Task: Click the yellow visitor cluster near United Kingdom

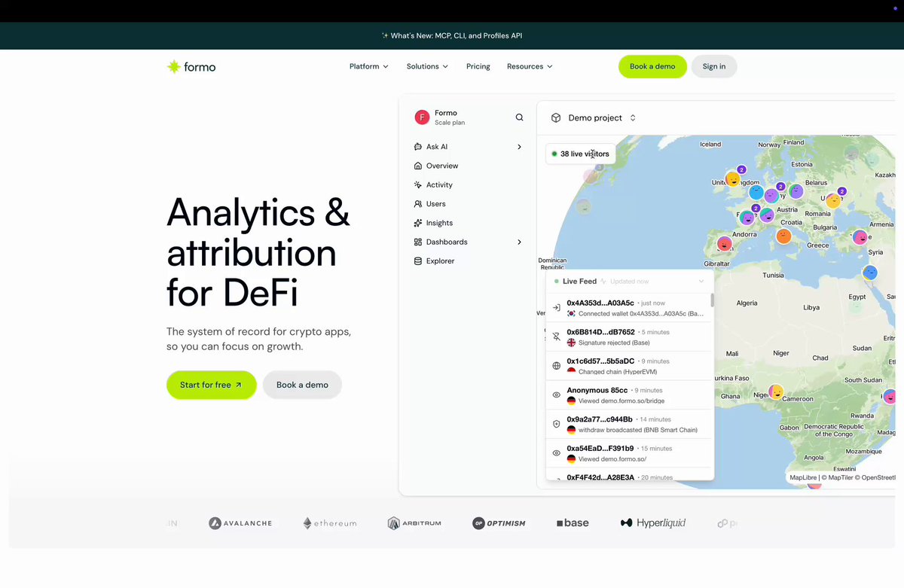Action: (x=733, y=178)
